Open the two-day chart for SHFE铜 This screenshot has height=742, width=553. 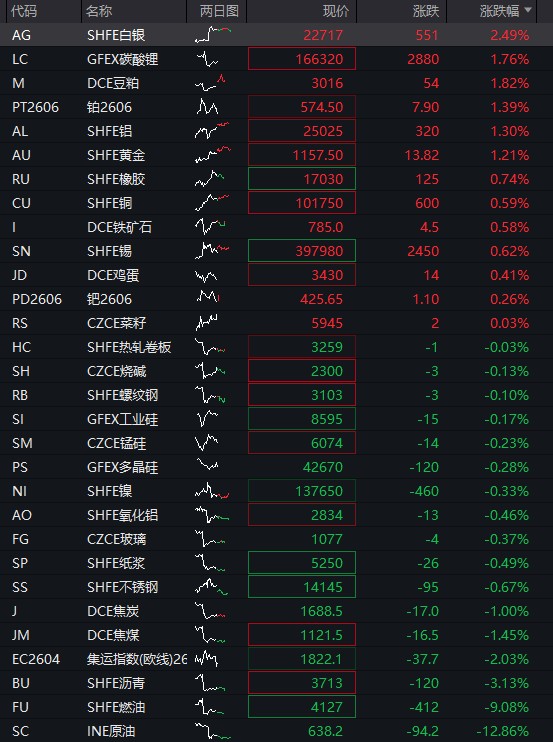click(212, 203)
